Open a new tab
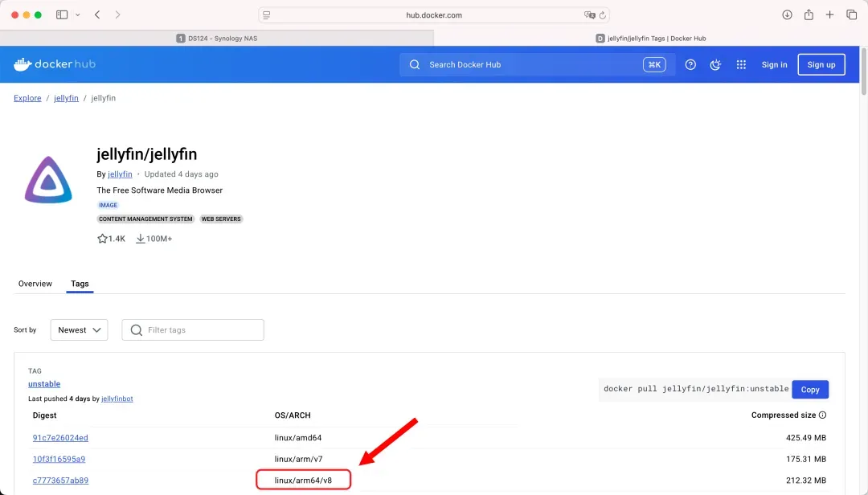The image size is (868, 495). click(829, 15)
